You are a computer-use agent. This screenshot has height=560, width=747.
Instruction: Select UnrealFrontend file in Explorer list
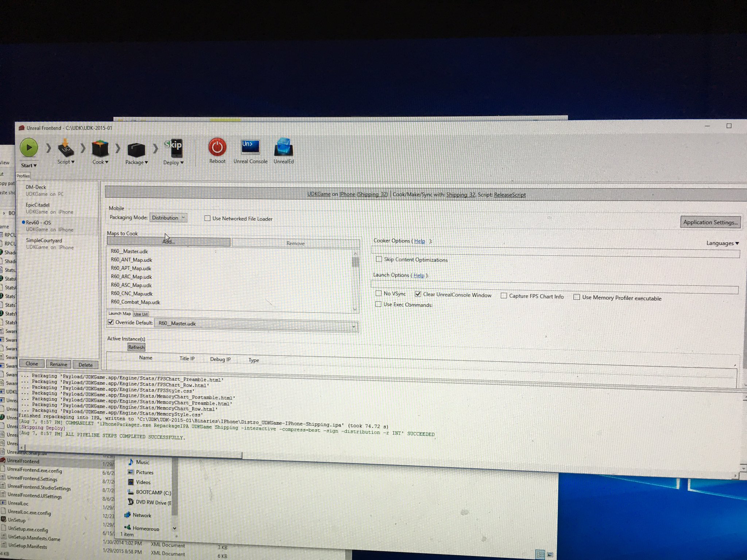point(23,461)
